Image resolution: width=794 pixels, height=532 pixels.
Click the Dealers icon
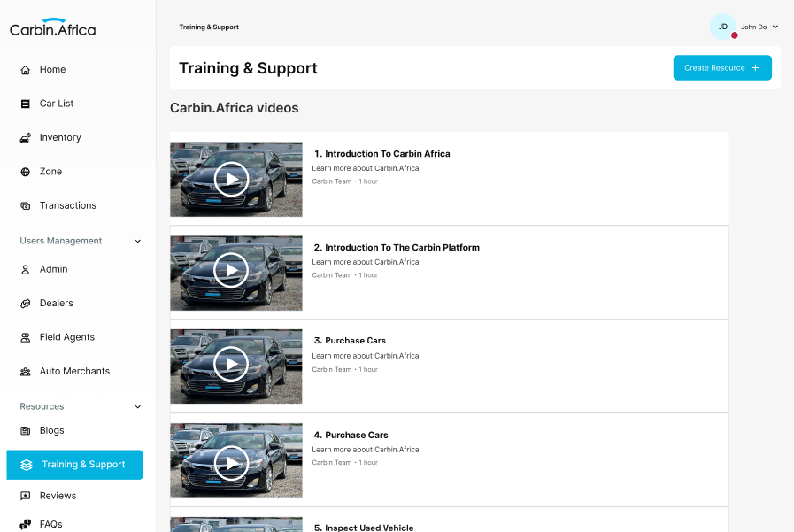click(x=26, y=304)
